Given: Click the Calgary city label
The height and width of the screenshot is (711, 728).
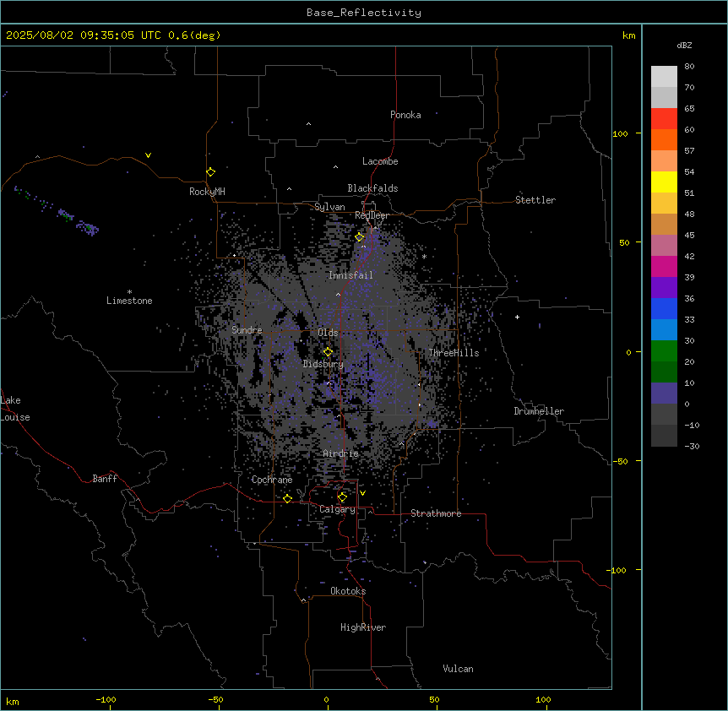Looking at the screenshot, I should pos(338,509).
